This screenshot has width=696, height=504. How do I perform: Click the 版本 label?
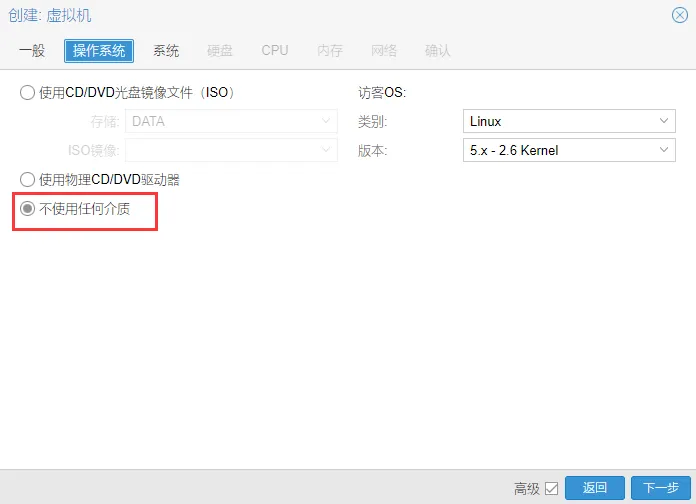pyautogui.click(x=372, y=151)
